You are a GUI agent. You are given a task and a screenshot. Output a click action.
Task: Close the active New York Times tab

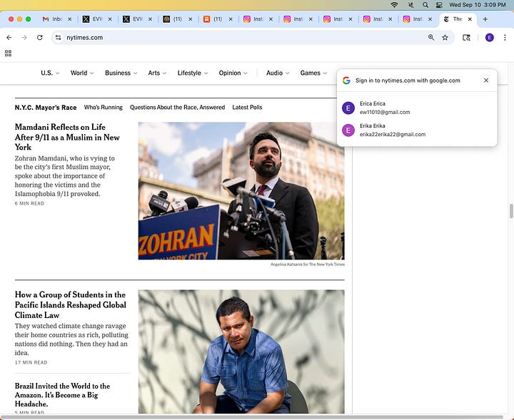click(470, 19)
